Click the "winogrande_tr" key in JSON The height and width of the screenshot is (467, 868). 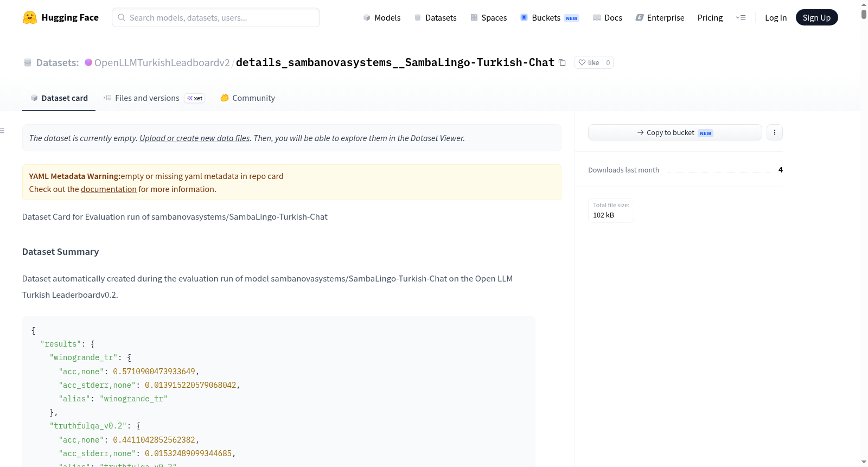pos(84,358)
